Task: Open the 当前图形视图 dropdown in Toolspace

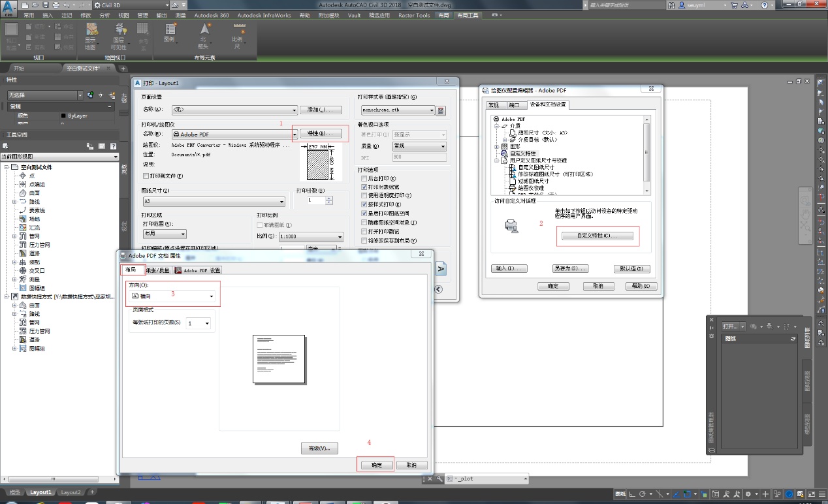Action: coord(59,157)
